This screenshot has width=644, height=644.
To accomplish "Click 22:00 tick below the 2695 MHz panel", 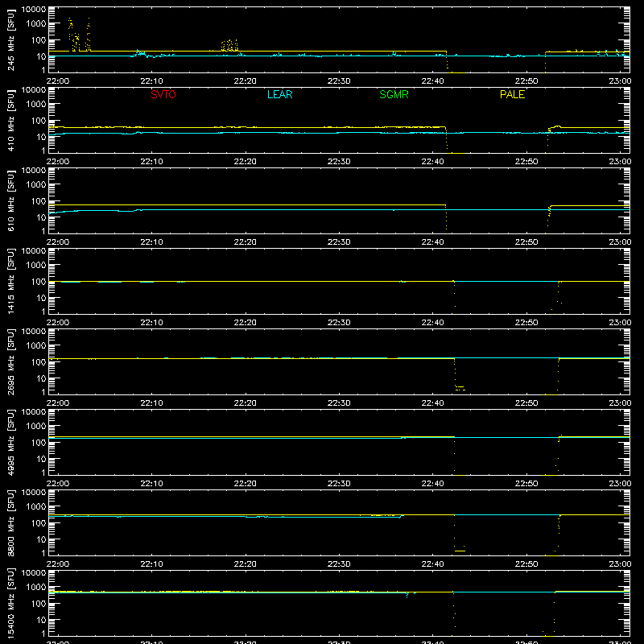I will pyautogui.click(x=58, y=403).
